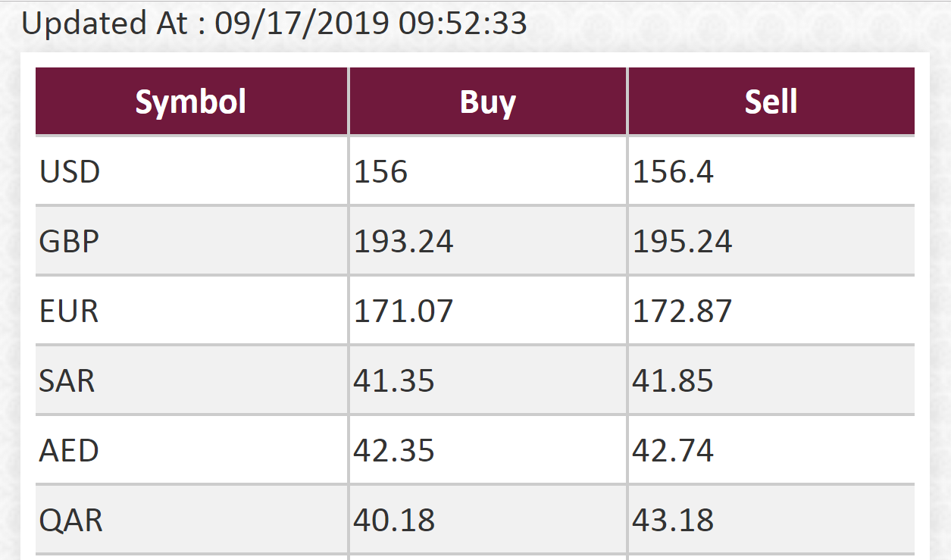Click the USD sell rate 156.4
Screen dimensions: 951x560
[x=673, y=172]
